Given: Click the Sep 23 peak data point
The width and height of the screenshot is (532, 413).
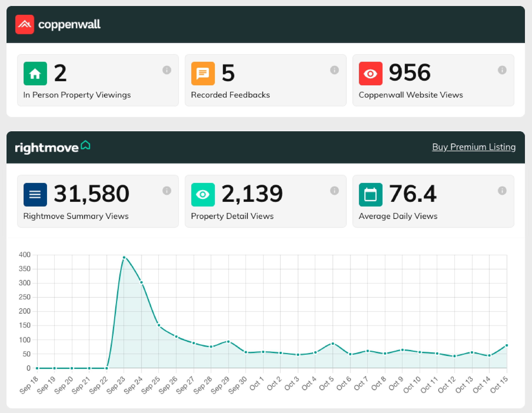Looking at the screenshot, I should click(x=124, y=257).
